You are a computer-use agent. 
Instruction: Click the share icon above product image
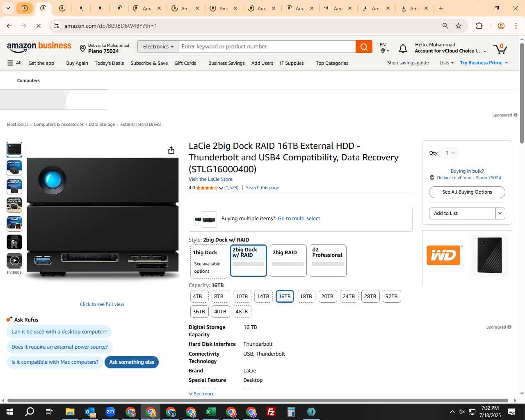coord(171,150)
